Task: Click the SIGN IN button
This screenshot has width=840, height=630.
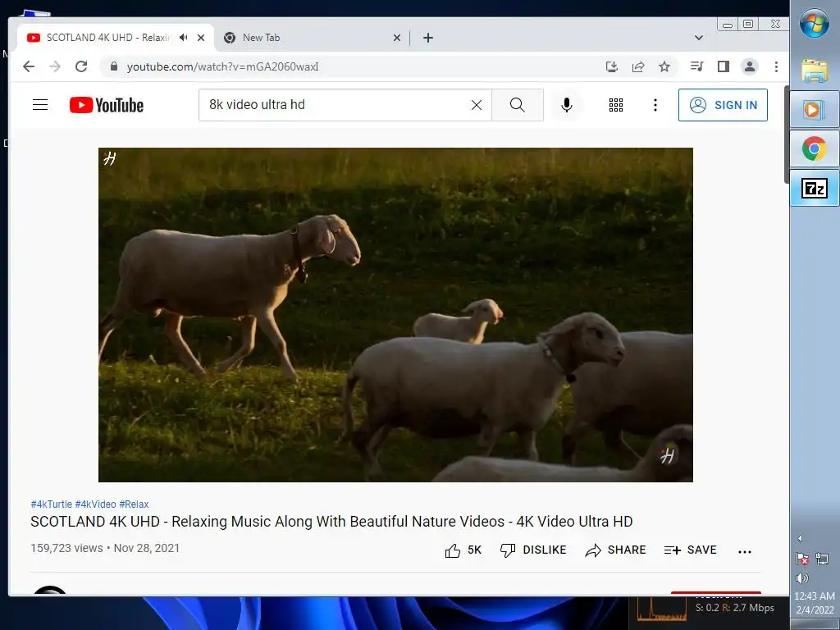Action: (723, 105)
